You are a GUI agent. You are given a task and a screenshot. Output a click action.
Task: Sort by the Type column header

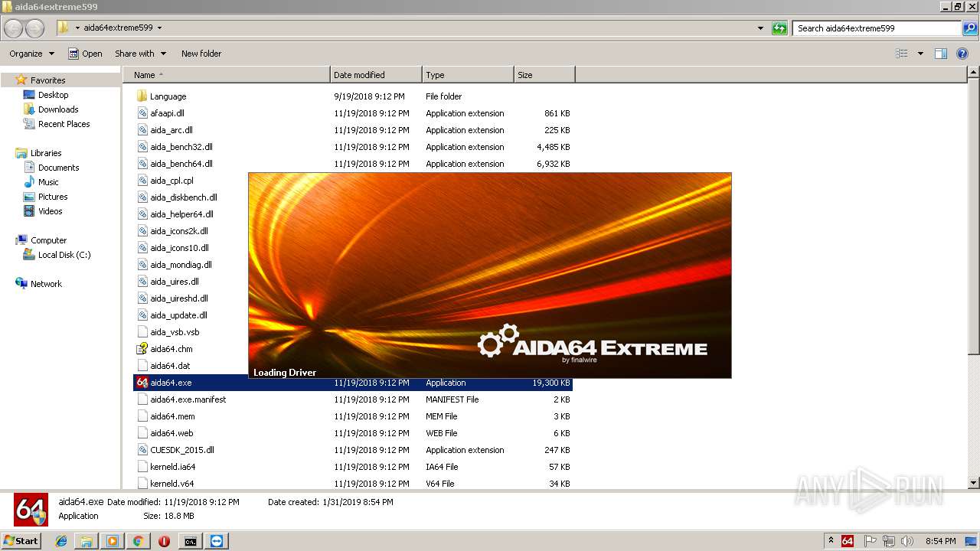coord(468,75)
